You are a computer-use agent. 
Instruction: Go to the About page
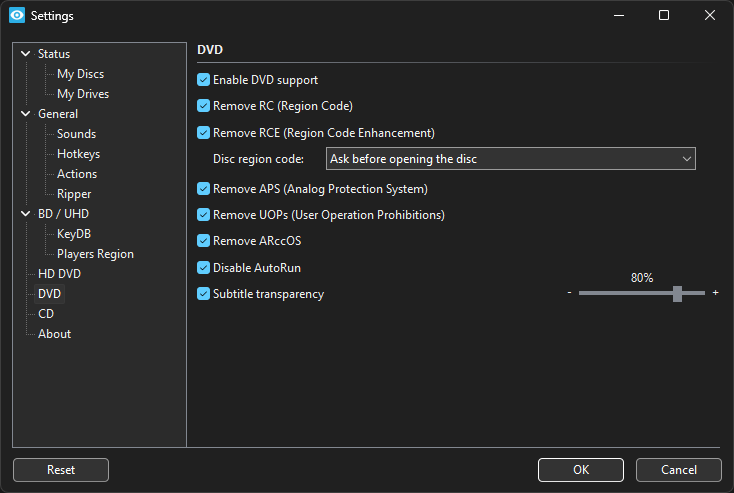[x=54, y=334]
